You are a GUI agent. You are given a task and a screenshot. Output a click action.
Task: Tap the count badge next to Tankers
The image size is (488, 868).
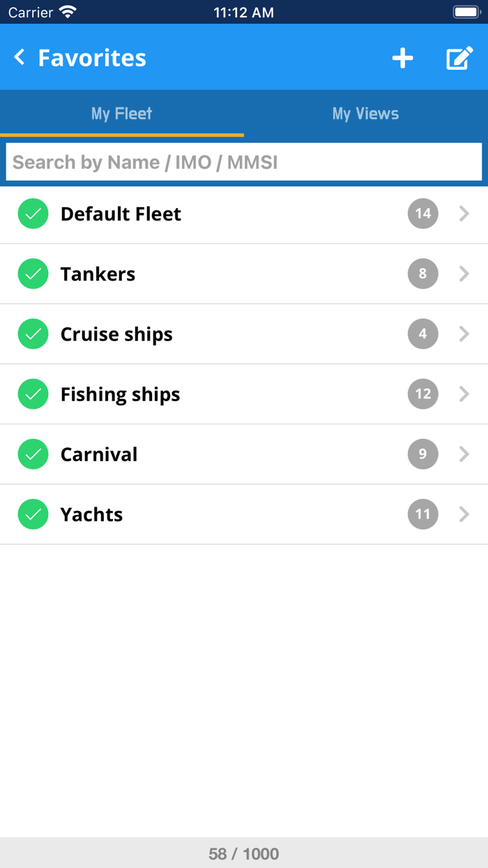tap(422, 274)
